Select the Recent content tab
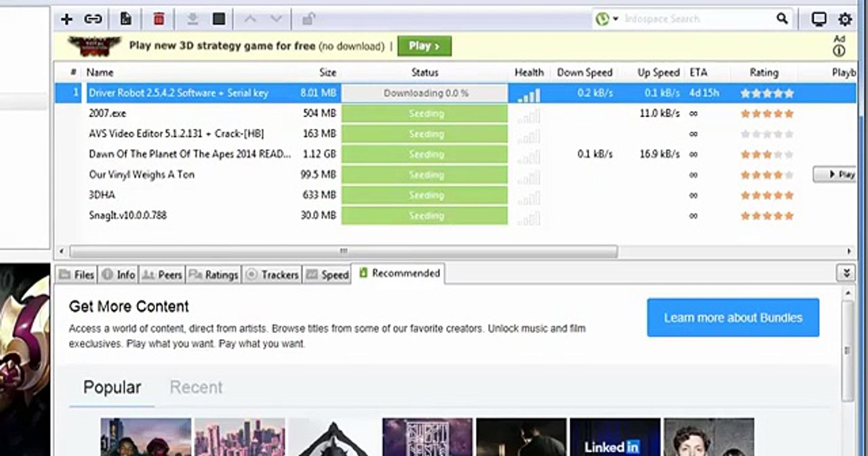Image resolution: width=868 pixels, height=456 pixels. (196, 387)
